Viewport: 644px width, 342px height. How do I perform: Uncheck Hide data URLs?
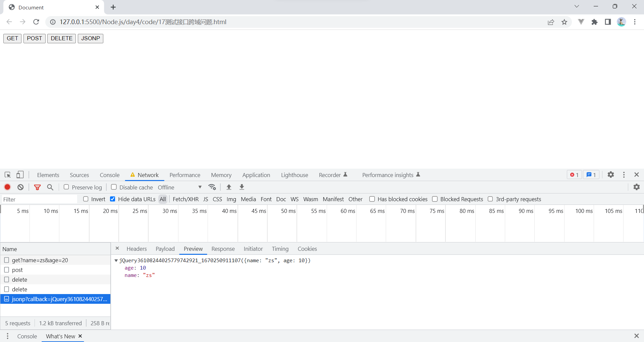click(x=112, y=199)
